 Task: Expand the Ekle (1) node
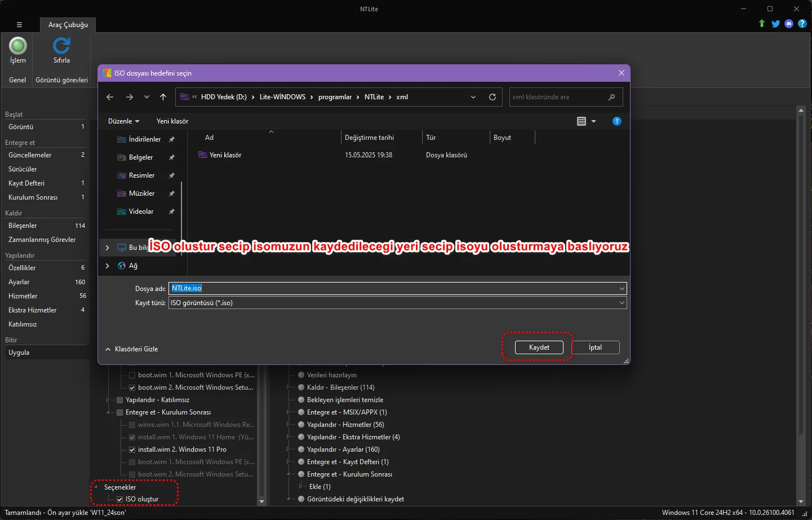[x=301, y=486]
